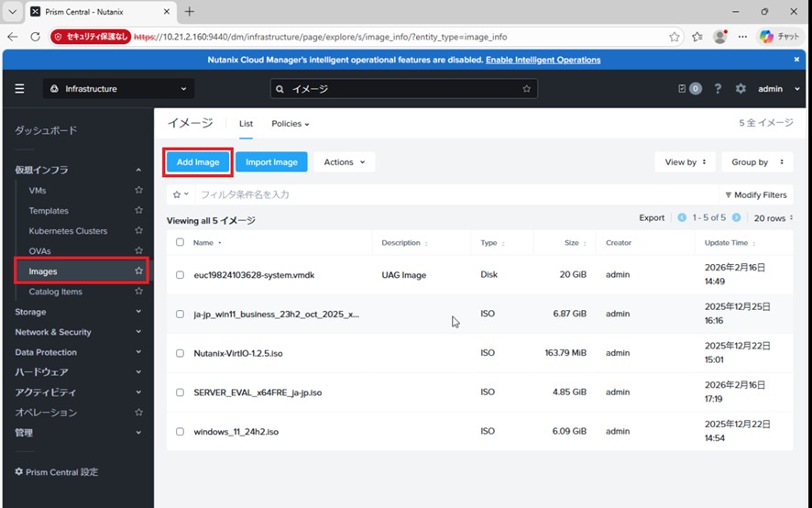Select Catalog Items in the sidebar
The height and width of the screenshot is (508, 812).
pyautogui.click(x=55, y=292)
